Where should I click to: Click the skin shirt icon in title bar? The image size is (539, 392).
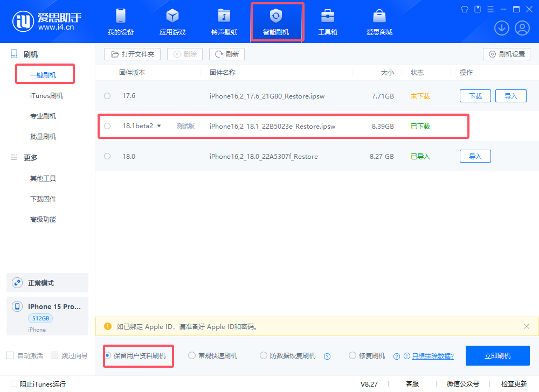[x=465, y=9]
